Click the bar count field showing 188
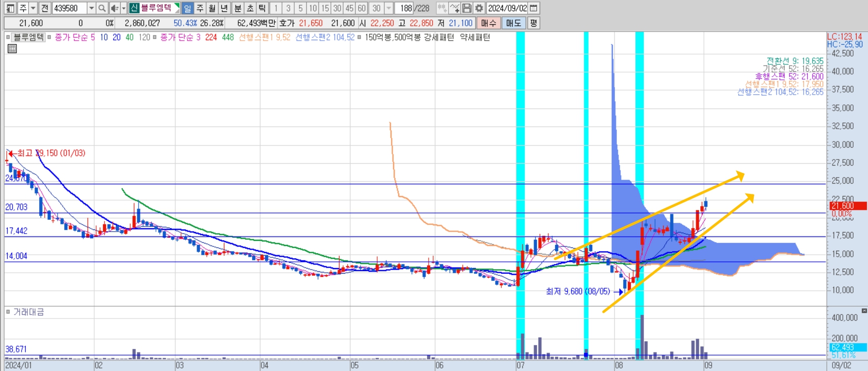Image resolution: width=868 pixels, height=371 pixels. 404,8
